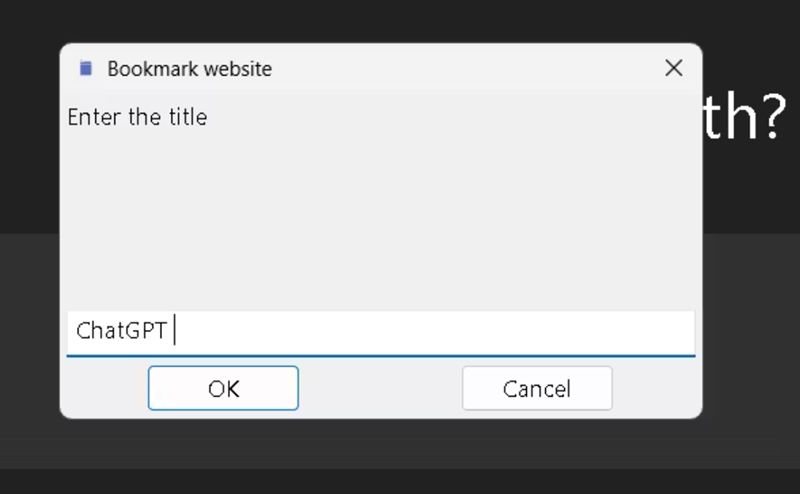Place cursor at the text caret after ChatGPT
800x494 pixels.
point(175,331)
